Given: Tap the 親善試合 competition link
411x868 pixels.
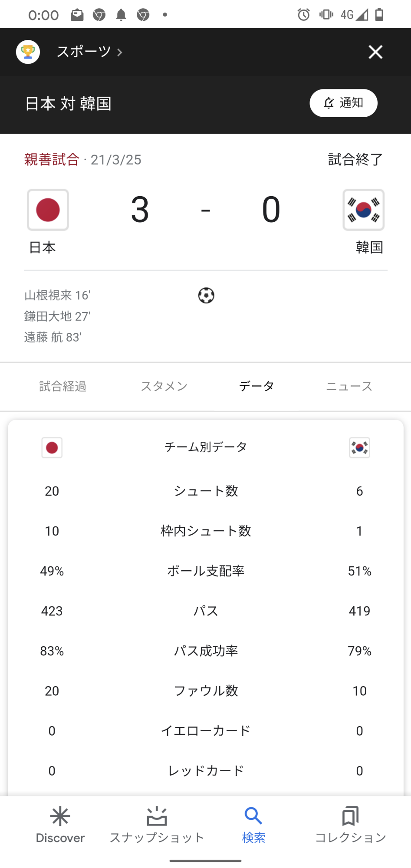Looking at the screenshot, I should pos(52,160).
